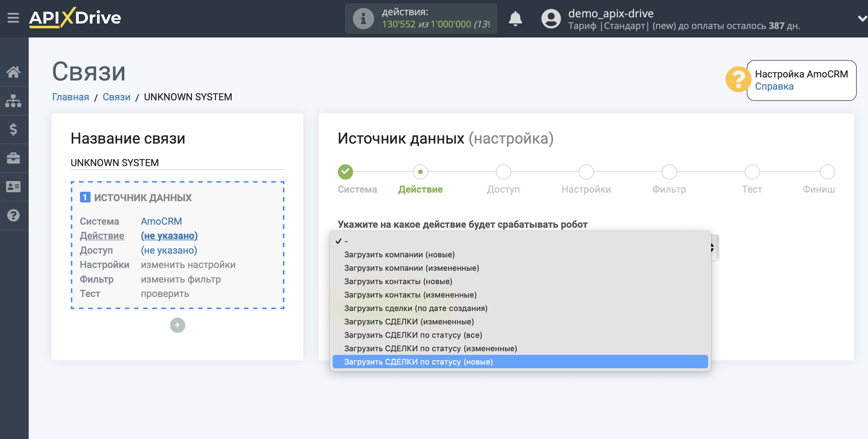Click the orange help question mark icon
Image resolution: width=868 pixels, height=439 pixels.
pyautogui.click(x=738, y=80)
